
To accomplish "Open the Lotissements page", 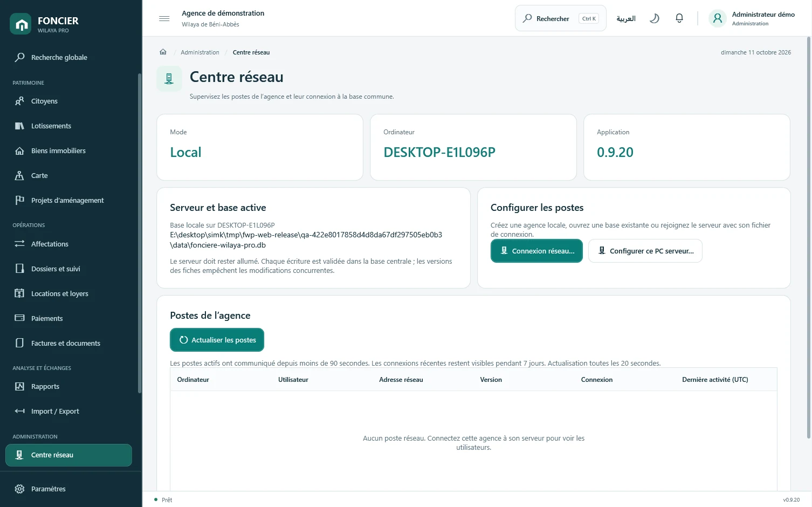I will coord(68,126).
